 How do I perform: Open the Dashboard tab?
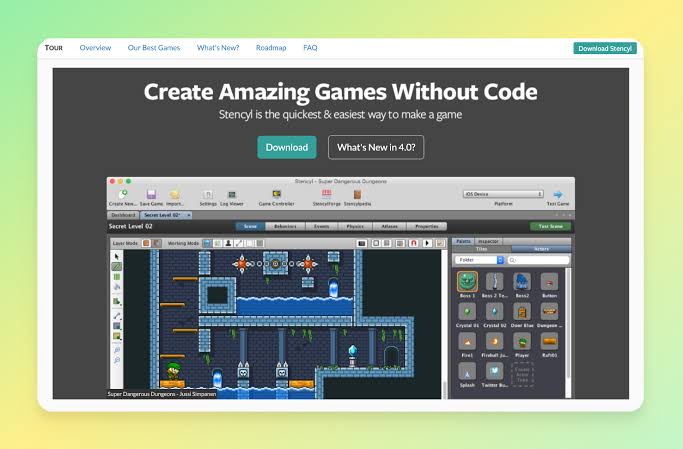pyautogui.click(x=123, y=215)
